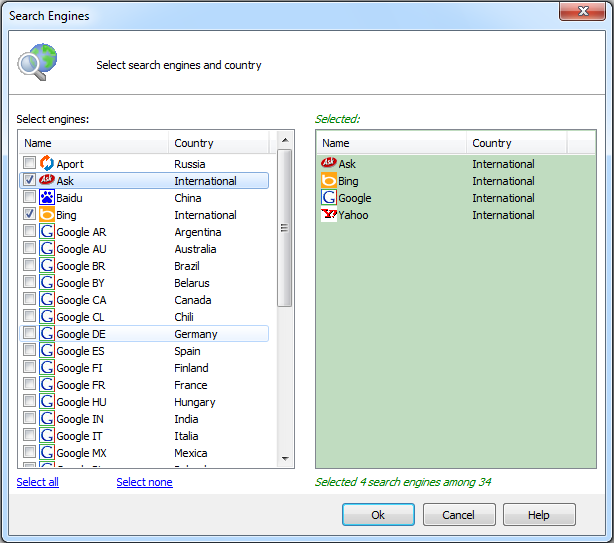This screenshot has width=614, height=543.
Task: Click the engines list scroll up arrow
Action: tap(285, 140)
